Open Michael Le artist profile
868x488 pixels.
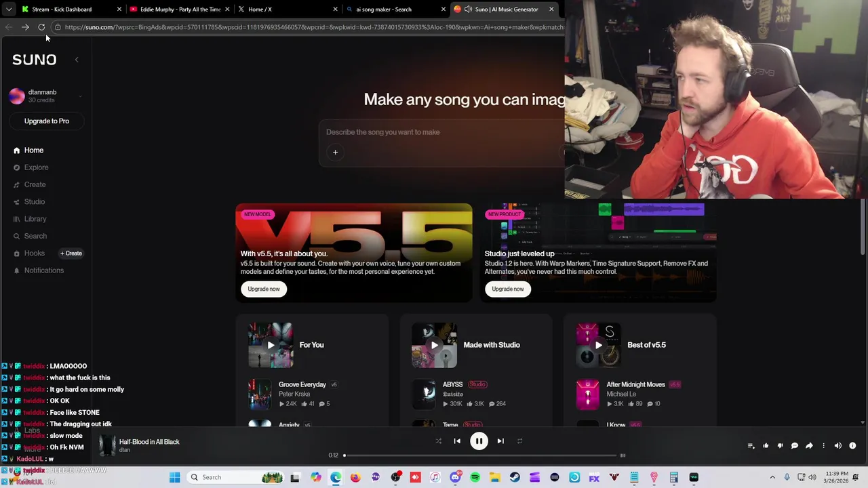pos(621,394)
